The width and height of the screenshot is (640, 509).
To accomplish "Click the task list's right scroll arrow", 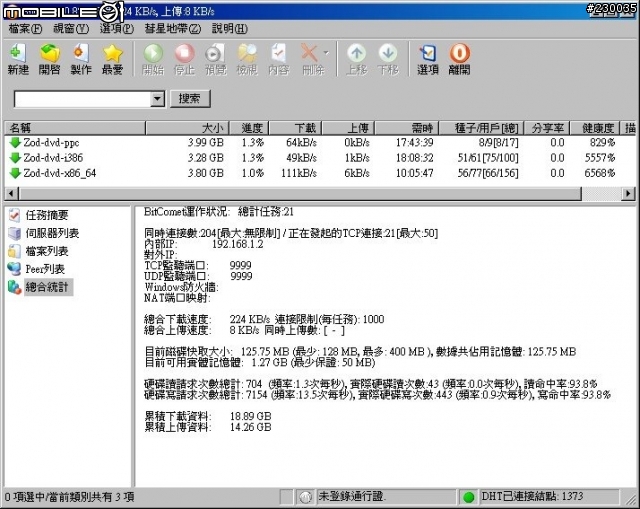I will coord(629,193).
